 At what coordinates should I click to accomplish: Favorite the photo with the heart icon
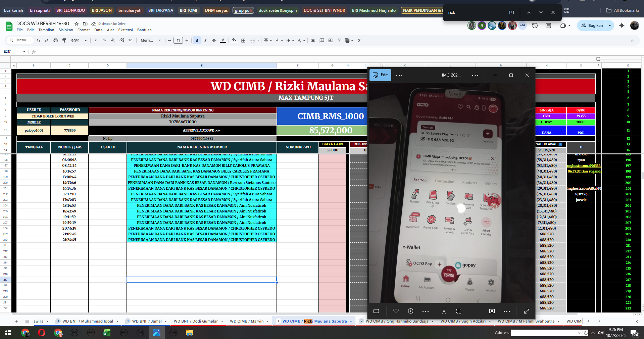(x=396, y=311)
